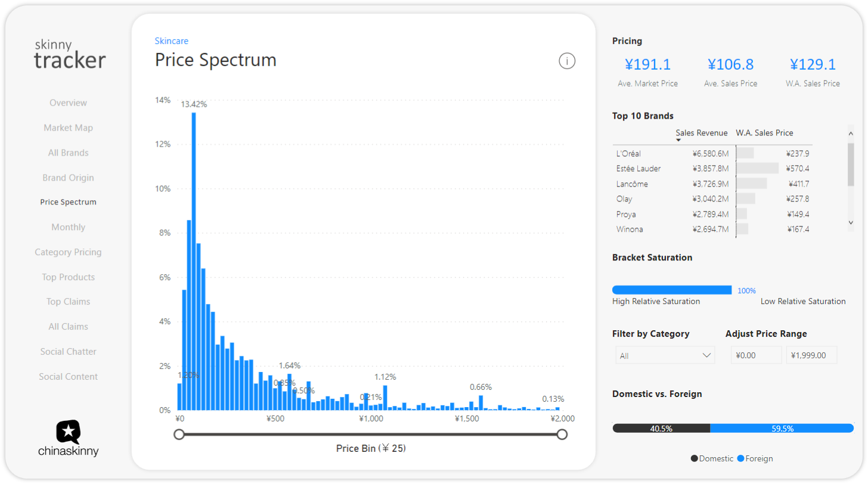Click the maximum price field ¥1,999.00
The height and width of the screenshot is (484, 868).
[811, 355]
